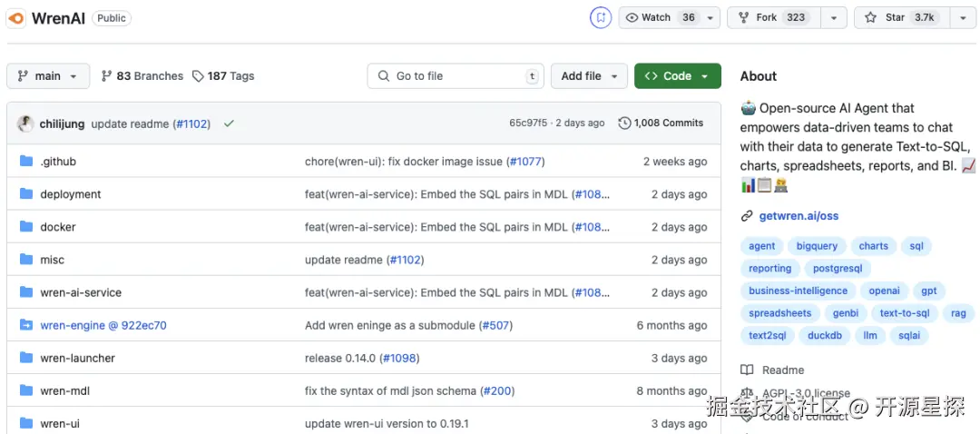Select the postgresql topic tag
This screenshot has width=980, height=434.
coord(838,268)
